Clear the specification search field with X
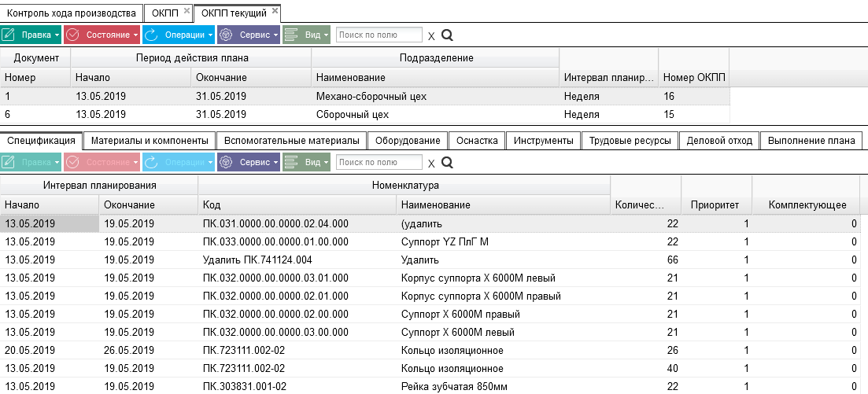The width and height of the screenshot is (868, 394). coord(431,164)
